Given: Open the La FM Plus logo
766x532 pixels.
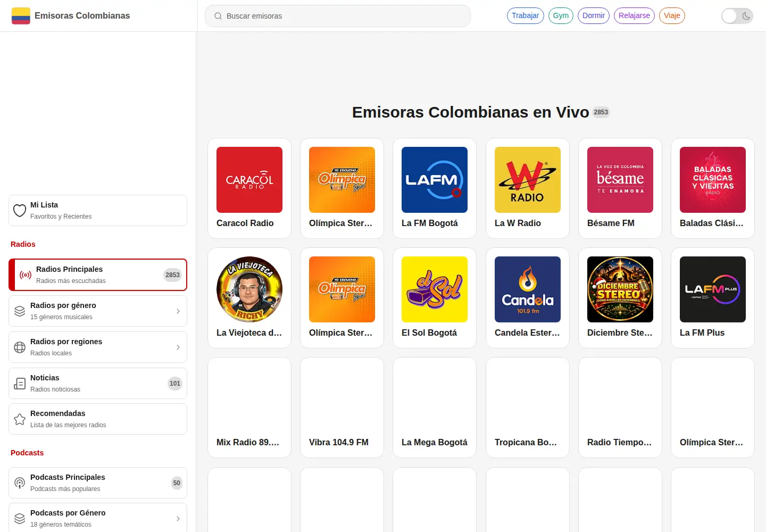Looking at the screenshot, I should [713, 289].
